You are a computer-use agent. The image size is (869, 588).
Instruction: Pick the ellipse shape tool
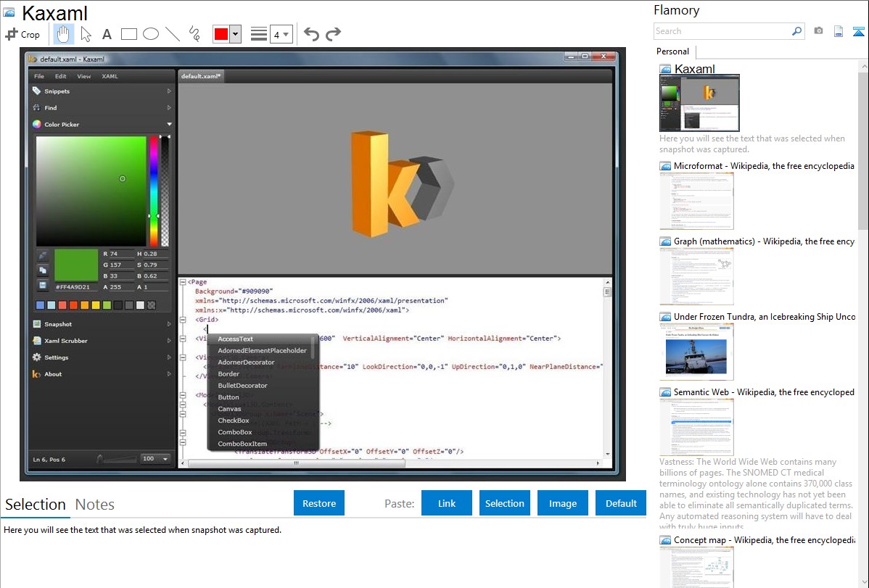pos(150,34)
